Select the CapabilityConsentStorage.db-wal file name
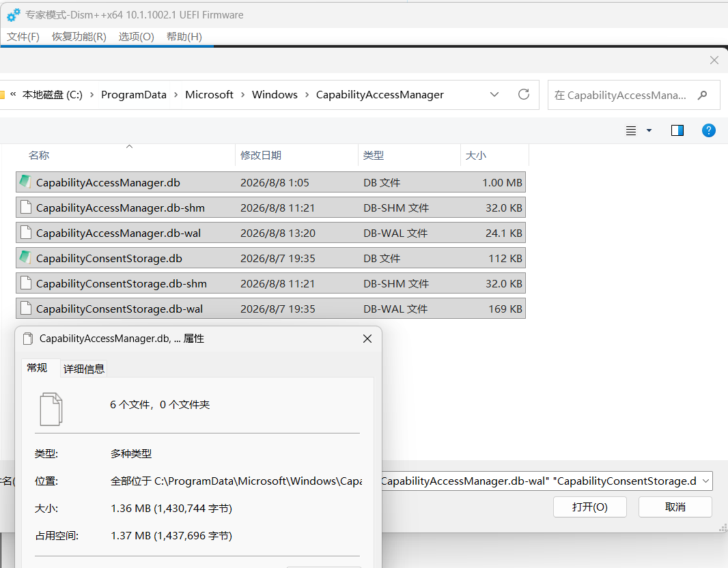The image size is (728, 568). (120, 309)
